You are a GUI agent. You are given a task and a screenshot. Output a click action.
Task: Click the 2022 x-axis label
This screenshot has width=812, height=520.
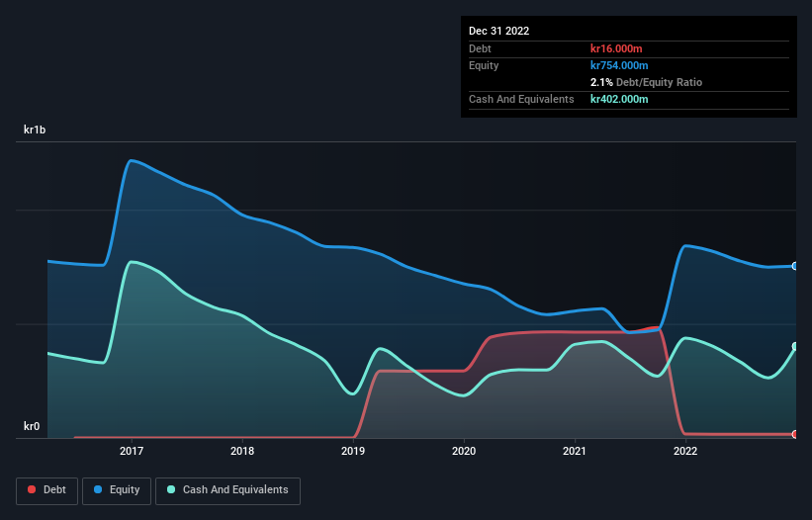point(685,451)
